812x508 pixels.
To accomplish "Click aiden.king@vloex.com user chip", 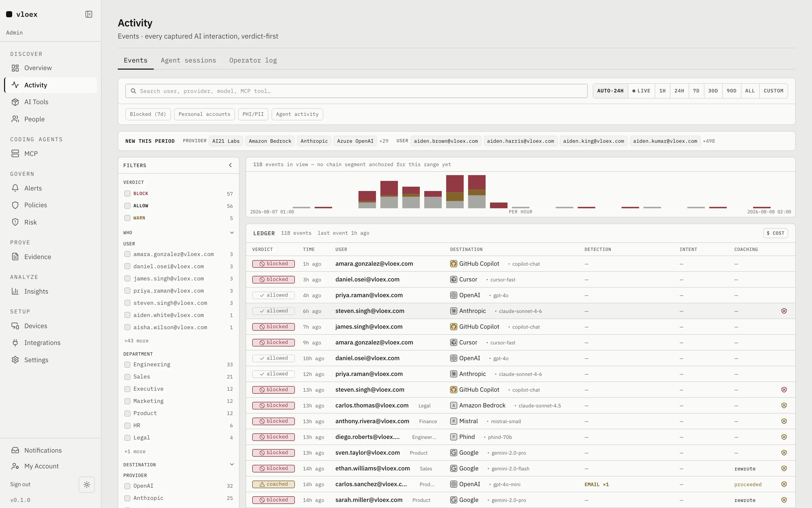I will pyautogui.click(x=593, y=141).
